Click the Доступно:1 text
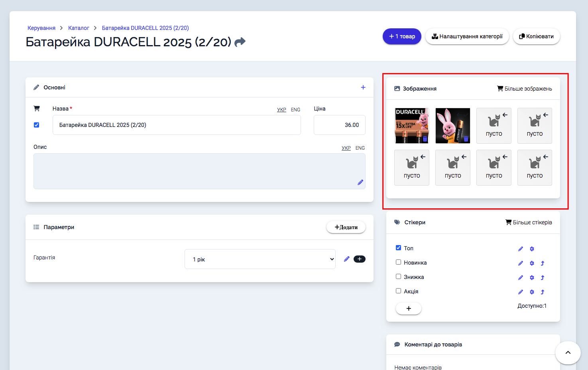 coord(532,306)
